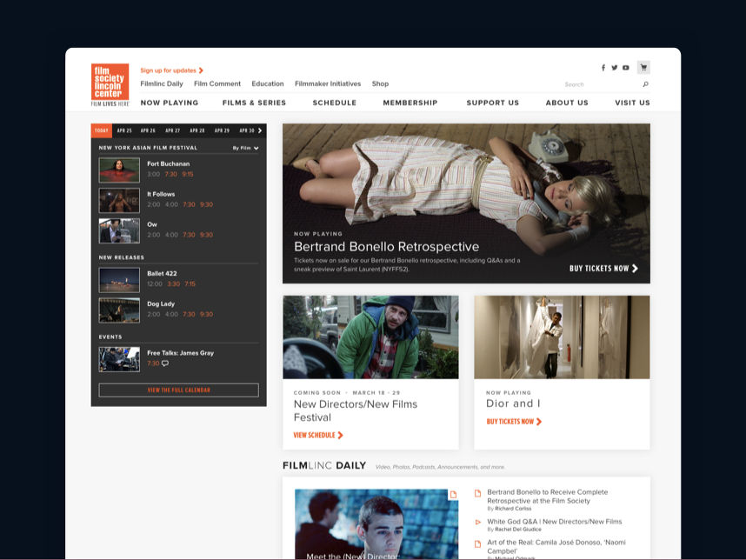Click Sign up for updates link
Screen dimensions: 746x560
click(168, 70)
